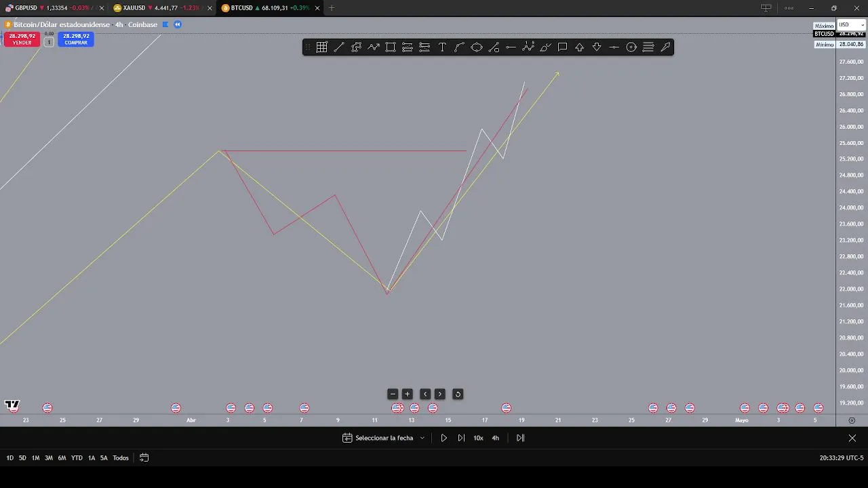Screen dimensions: 868x488
Task: Step forward one bar in replay
Action: point(461,438)
